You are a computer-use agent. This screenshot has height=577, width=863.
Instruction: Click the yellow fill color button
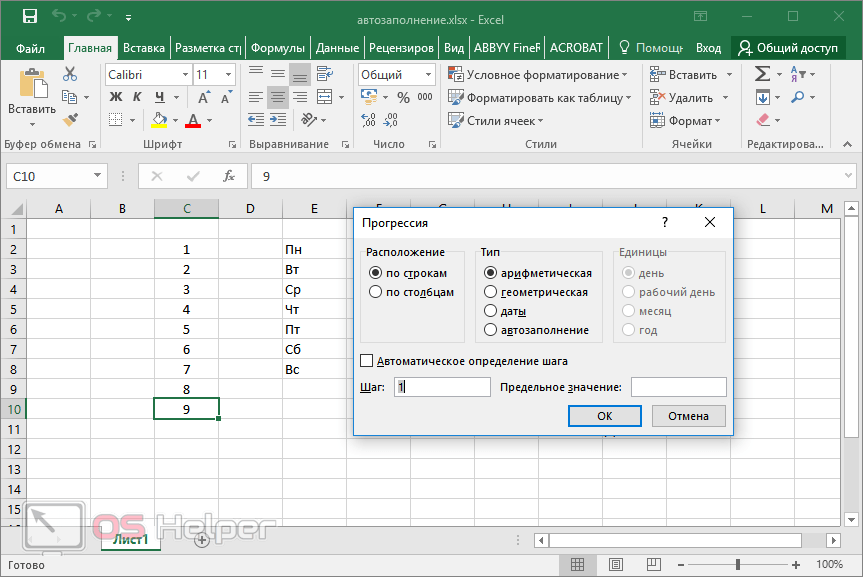coord(159,121)
